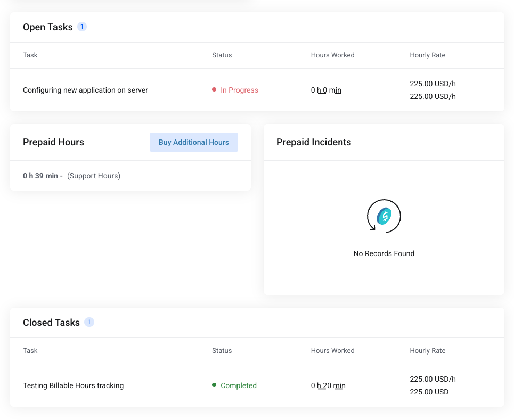Click the Hours Worked header in Open Tasks
The height and width of the screenshot is (420, 514).
tap(332, 55)
